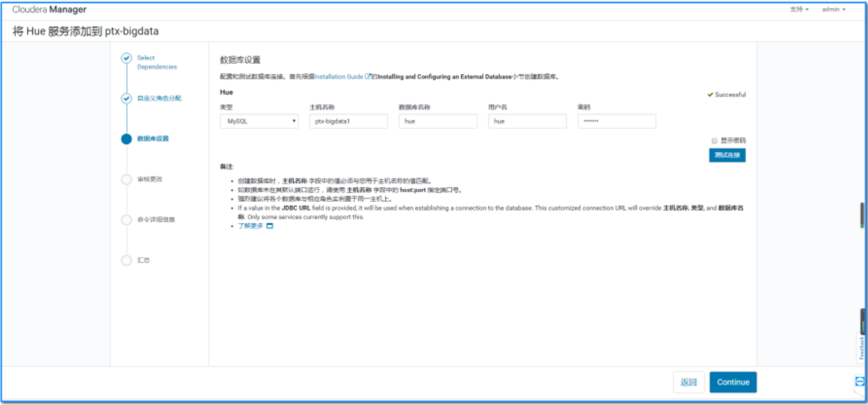Click the blue widget icon at bottom right
Viewport: 868px width, 405px height.
tap(860, 382)
